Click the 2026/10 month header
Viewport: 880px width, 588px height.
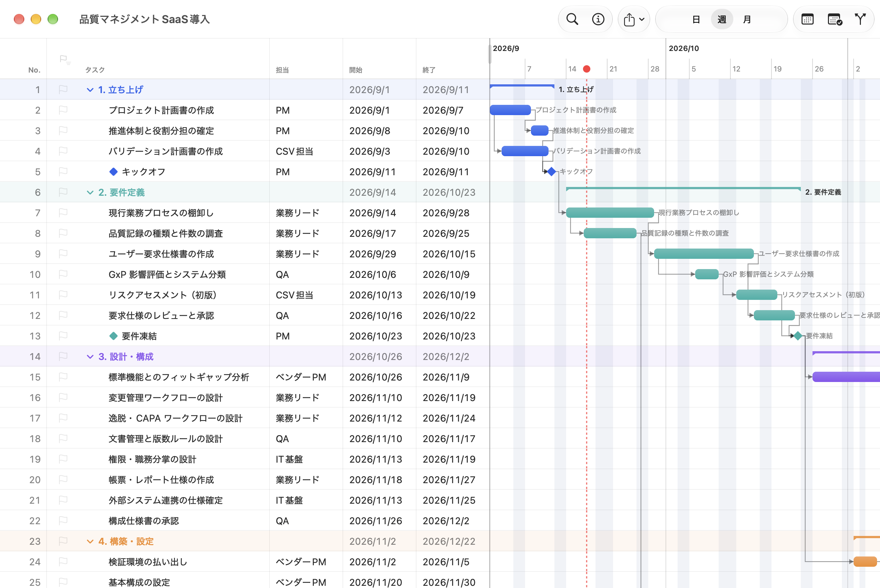683,48
